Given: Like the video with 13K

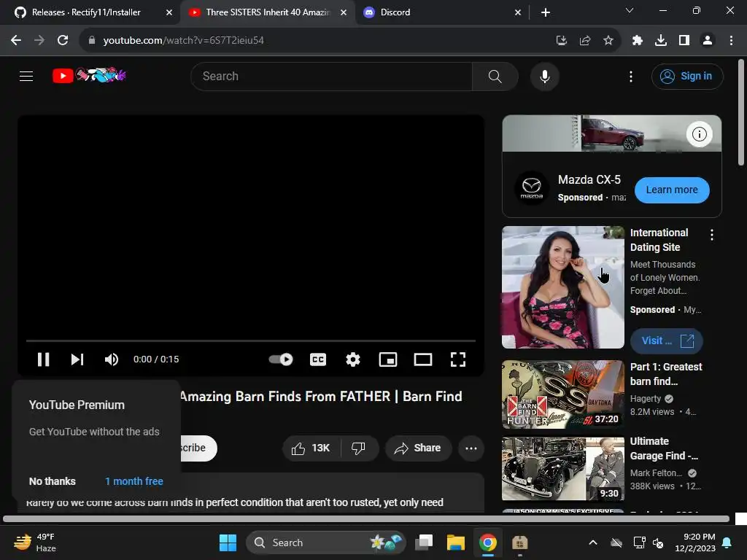Looking at the screenshot, I should (x=311, y=448).
